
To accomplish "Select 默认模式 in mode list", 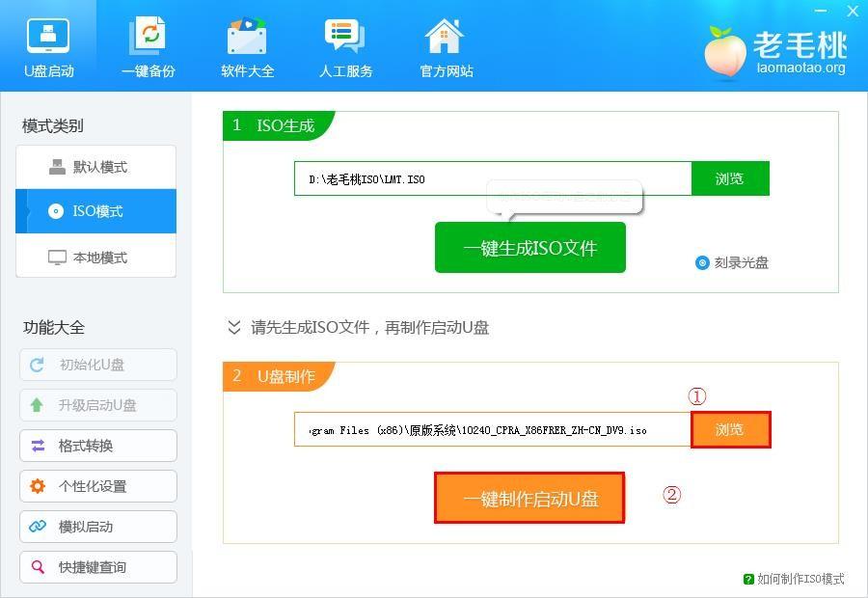I will [95, 167].
